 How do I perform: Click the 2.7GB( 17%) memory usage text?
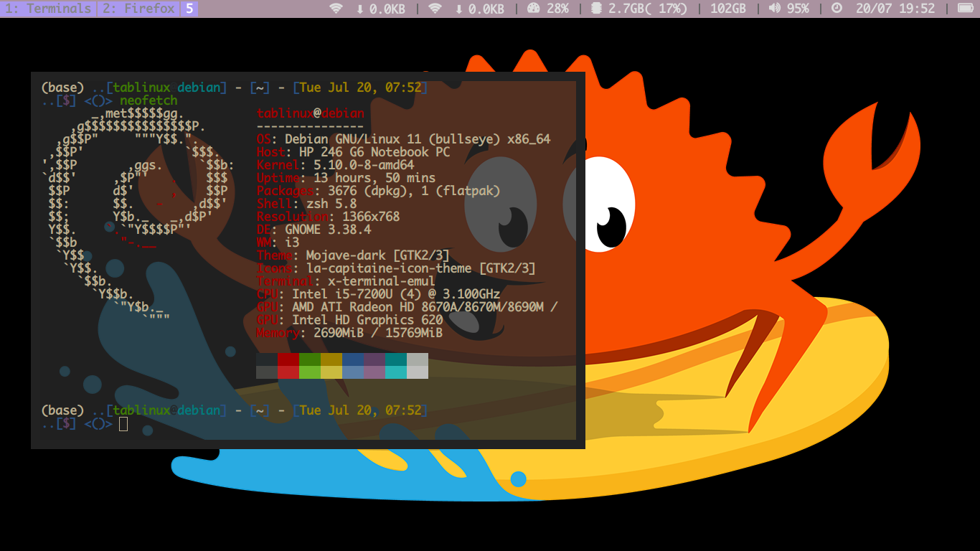(x=647, y=9)
